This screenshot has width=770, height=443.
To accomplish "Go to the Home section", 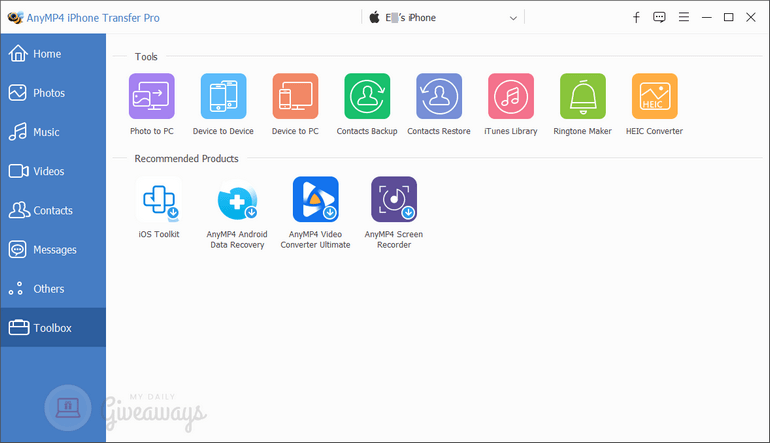I will tap(53, 54).
